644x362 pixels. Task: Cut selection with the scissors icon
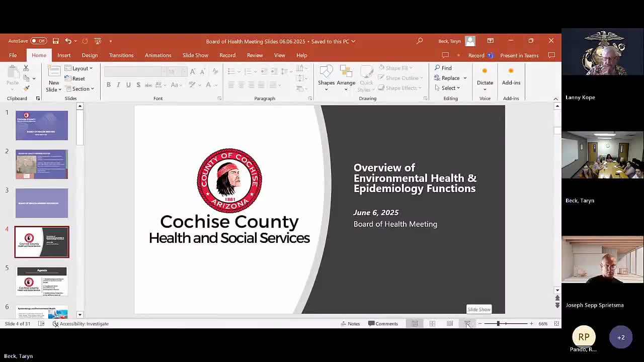pos(26,68)
